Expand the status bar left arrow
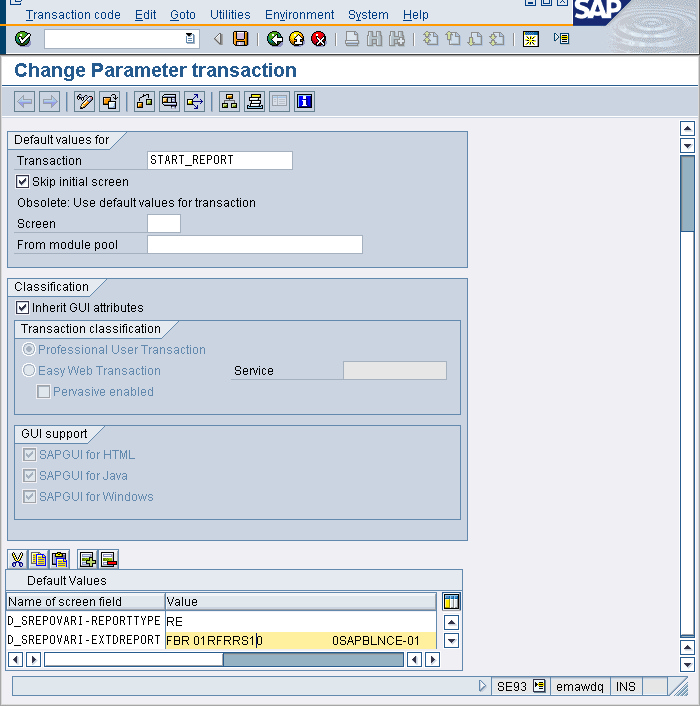This screenshot has width=700, height=706. [483, 686]
